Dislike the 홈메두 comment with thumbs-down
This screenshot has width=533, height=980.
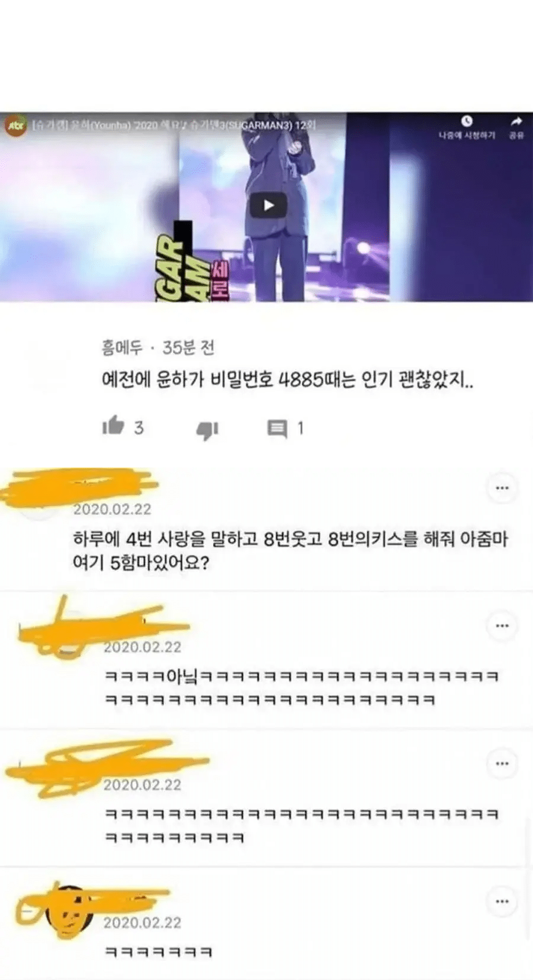pos(207,430)
